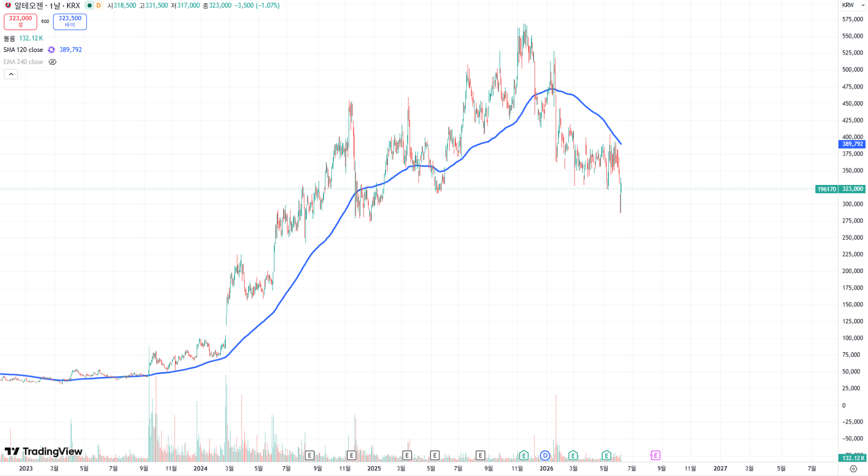Image resolution: width=868 pixels, height=476 pixels.
Task: Click the green earnings marker near 11월 2025
Action: 524,455
